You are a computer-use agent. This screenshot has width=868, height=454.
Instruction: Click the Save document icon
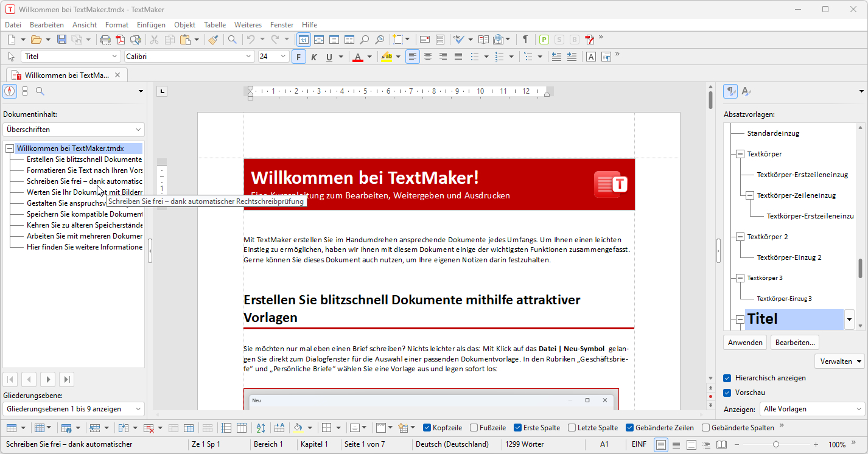61,40
